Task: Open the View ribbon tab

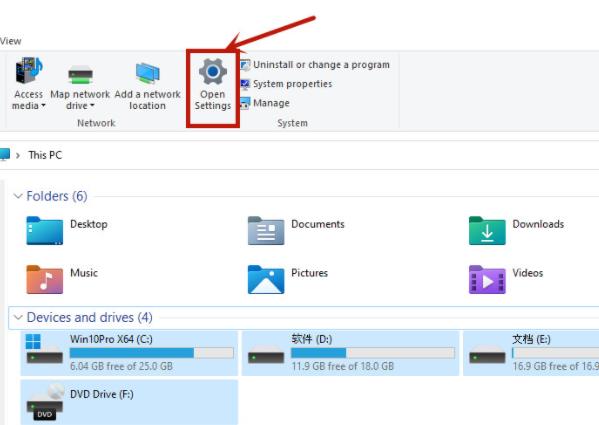Action: pos(10,41)
